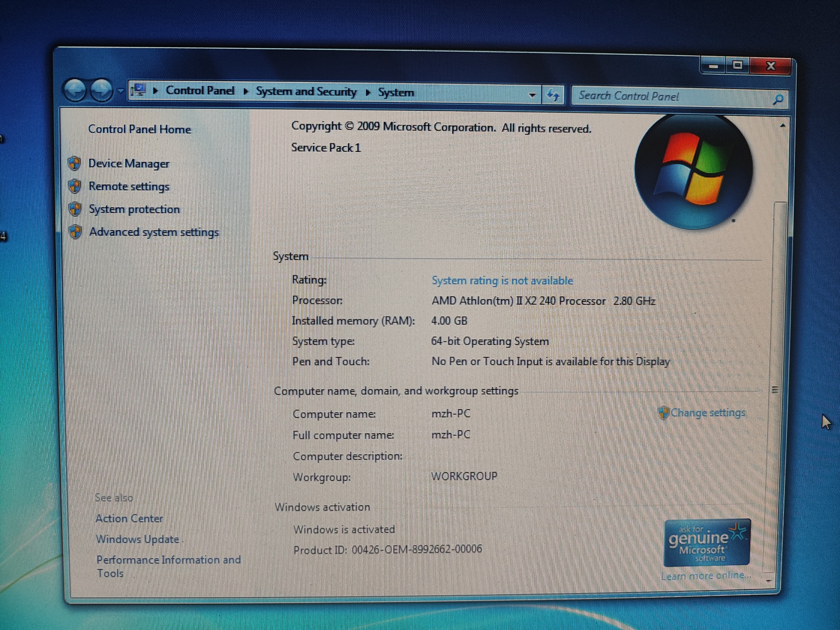
Task: Go to System and Security breadcrumb
Action: tap(306, 92)
